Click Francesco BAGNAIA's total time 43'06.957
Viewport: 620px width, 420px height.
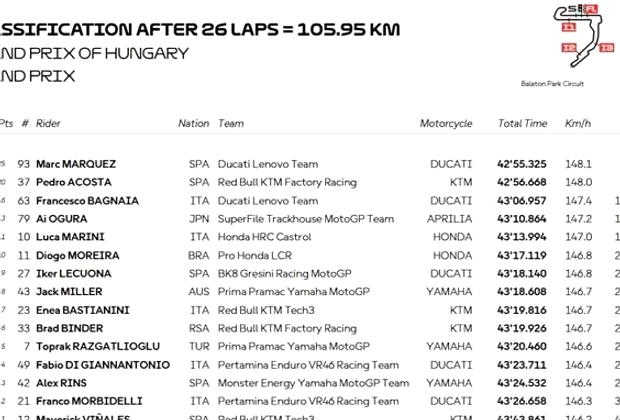coord(522,201)
